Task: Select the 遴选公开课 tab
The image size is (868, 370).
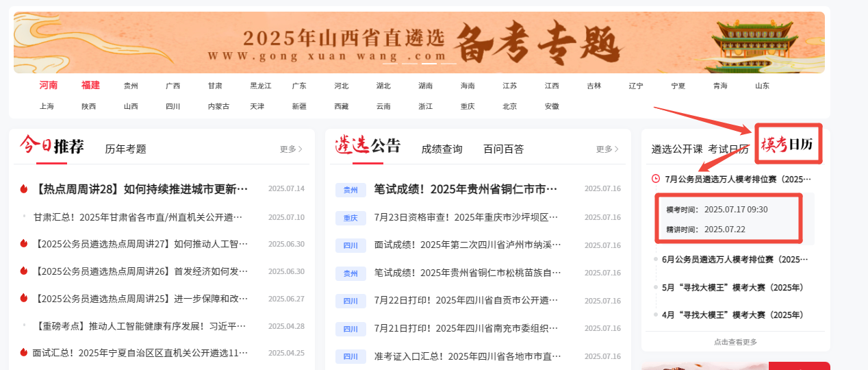Action: coord(677,149)
